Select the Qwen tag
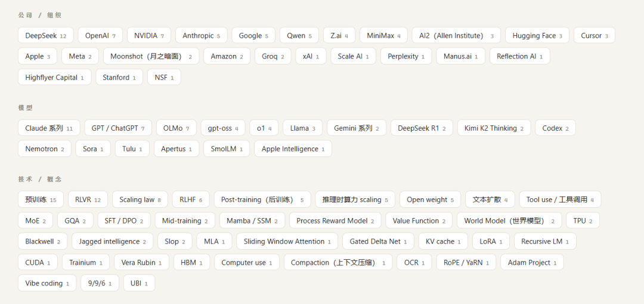 click(x=299, y=35)
